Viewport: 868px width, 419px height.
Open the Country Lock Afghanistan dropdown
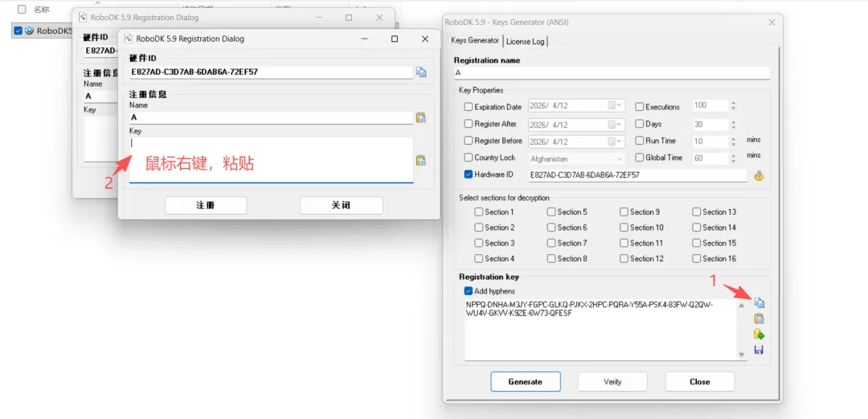(620, 158)
